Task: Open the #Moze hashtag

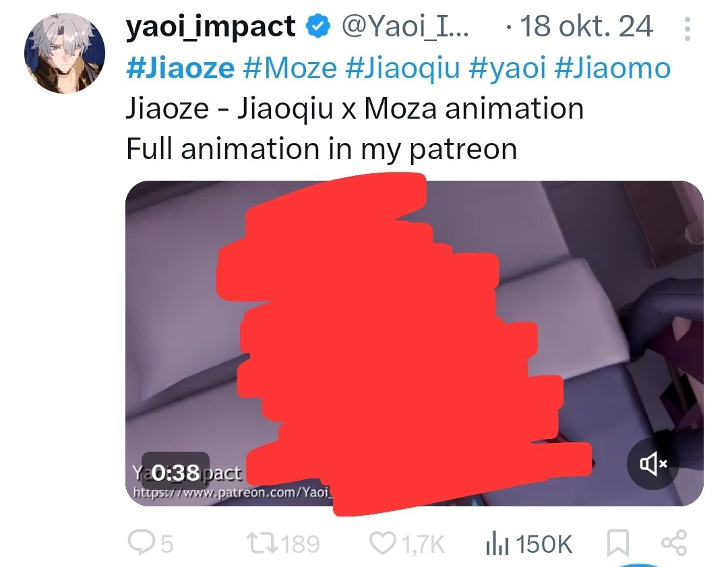Action: pyautogui.click(x=290, y=68)
